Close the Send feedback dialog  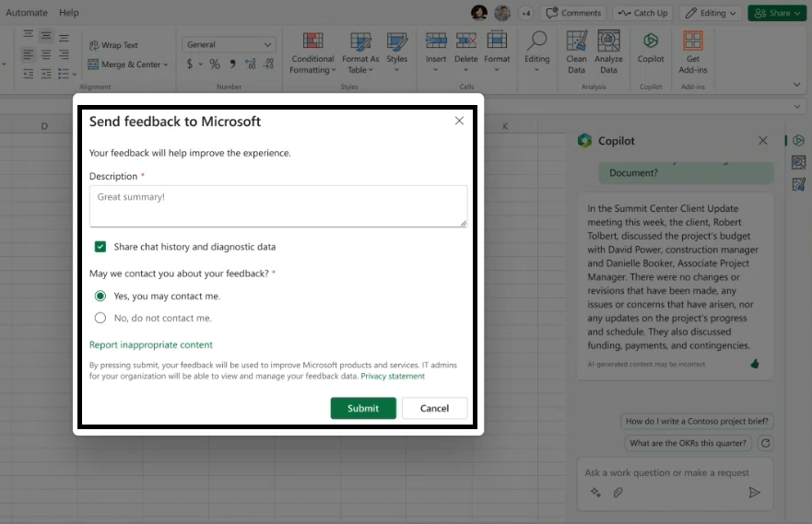coord(459,121)
